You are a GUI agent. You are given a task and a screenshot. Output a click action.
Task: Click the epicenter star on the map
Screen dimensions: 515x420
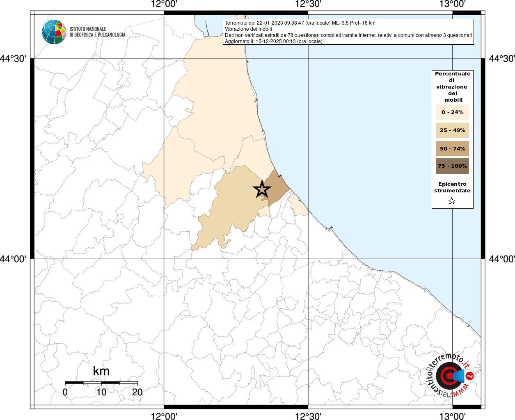tap(262, 189)
